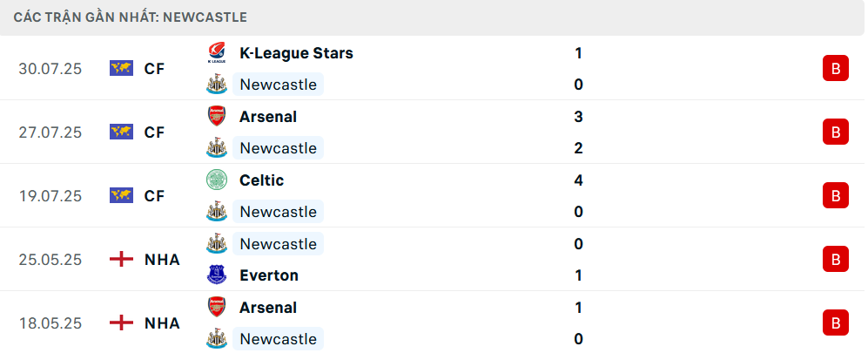Click the K-League Stars team logo
The width and height of the screenshot is (868, 353).
(217, 53)
